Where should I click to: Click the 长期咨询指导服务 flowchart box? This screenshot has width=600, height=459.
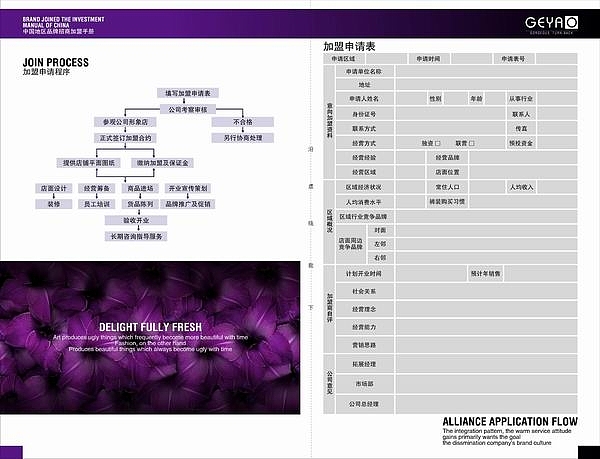tap(136, 236)
